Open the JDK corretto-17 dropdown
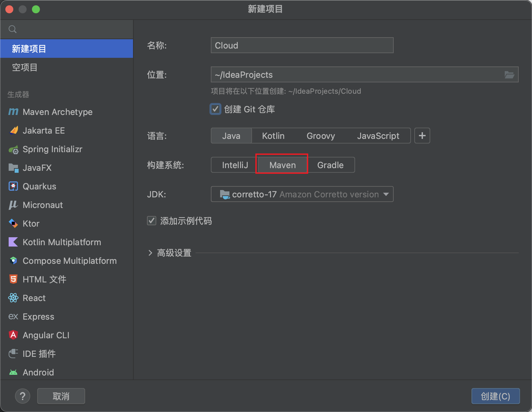Screen dimensions: 532x412 point(302,194)
